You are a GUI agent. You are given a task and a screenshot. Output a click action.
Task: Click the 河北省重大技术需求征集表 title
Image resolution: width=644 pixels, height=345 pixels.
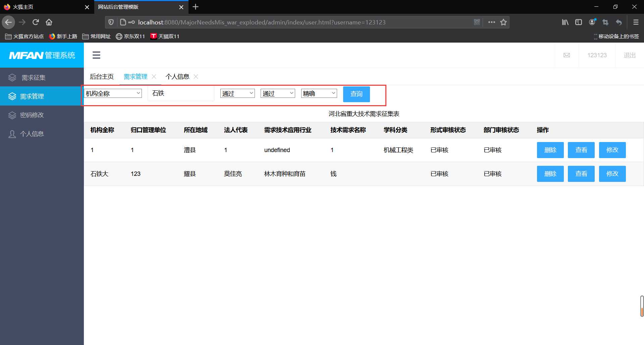[x=364, y=114]
